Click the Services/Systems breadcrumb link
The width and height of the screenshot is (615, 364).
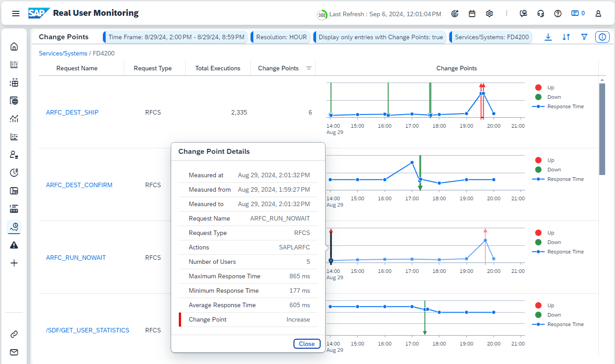point(63,53)
